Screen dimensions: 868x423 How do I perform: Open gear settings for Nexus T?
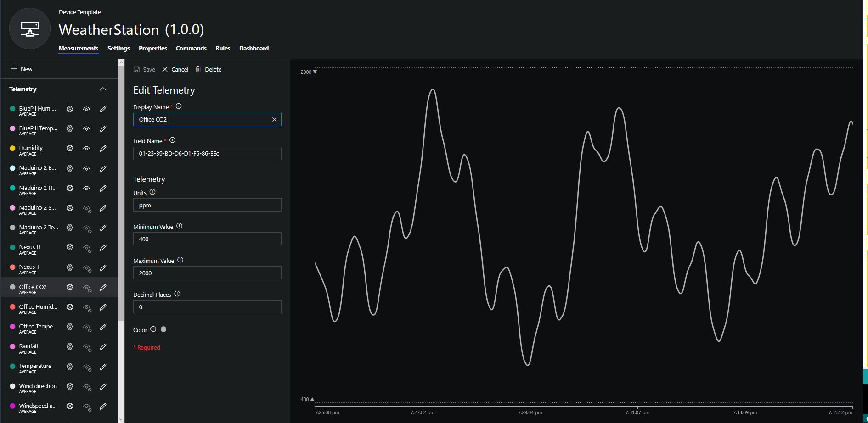coord(70,267)
